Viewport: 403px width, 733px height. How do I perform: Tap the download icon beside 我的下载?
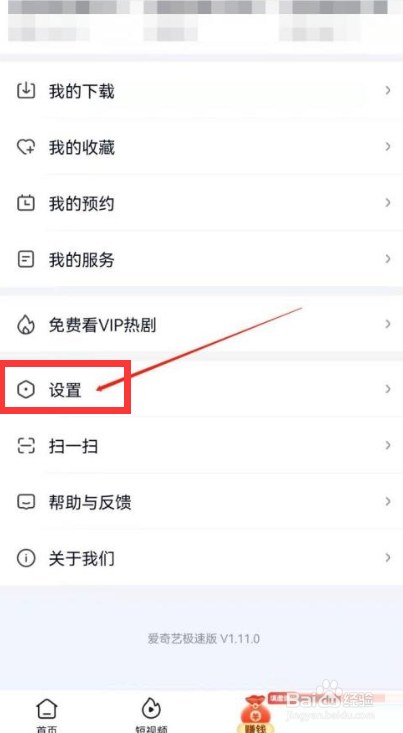point(26,91)
